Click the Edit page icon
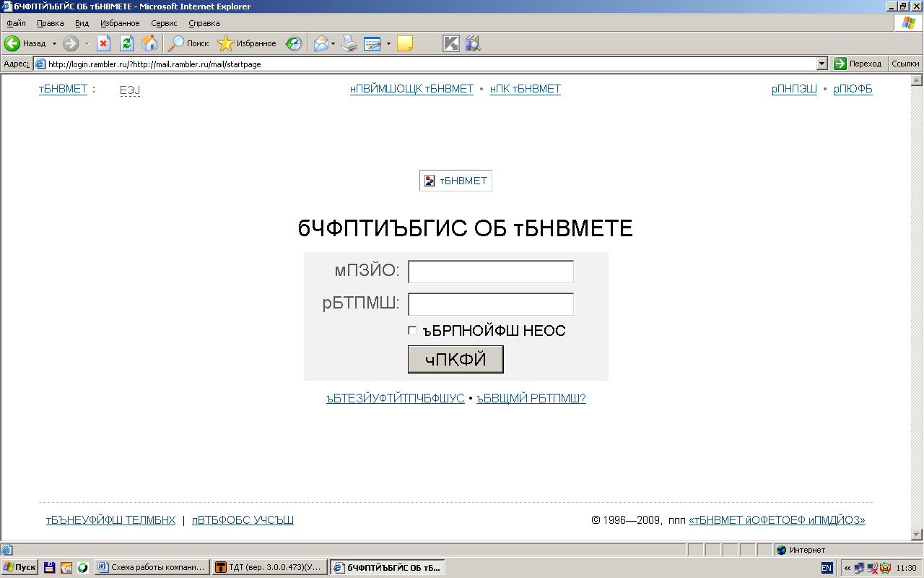Viewport: 924px width, 578px height. (372, 43)
